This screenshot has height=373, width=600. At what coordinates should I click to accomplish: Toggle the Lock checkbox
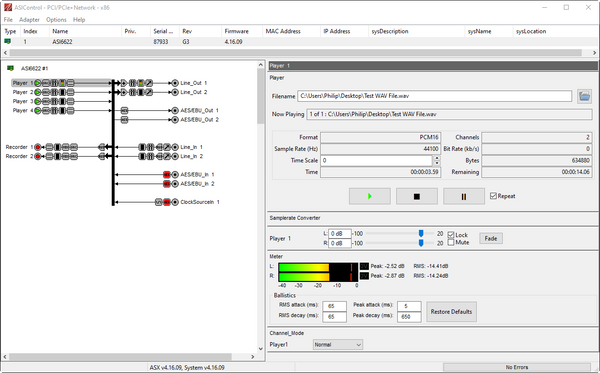coord(451,235)
